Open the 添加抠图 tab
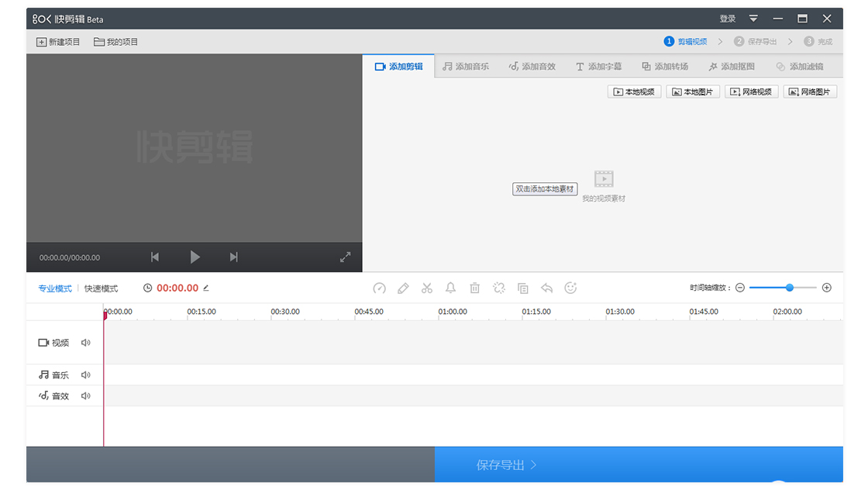The height and width of the screenshot is (487, 868). coord(732,67)
